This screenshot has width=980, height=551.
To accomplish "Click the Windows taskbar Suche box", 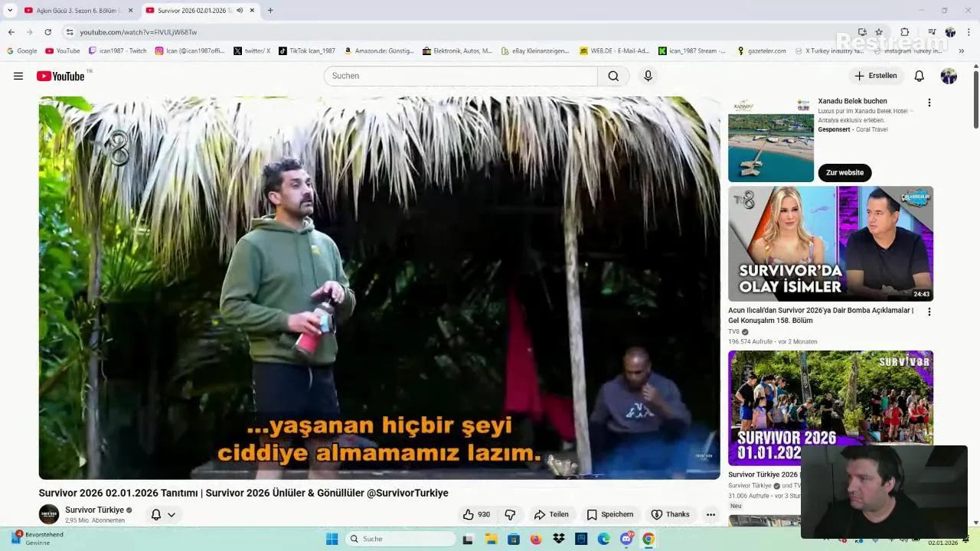I will (x=400, y=539).
